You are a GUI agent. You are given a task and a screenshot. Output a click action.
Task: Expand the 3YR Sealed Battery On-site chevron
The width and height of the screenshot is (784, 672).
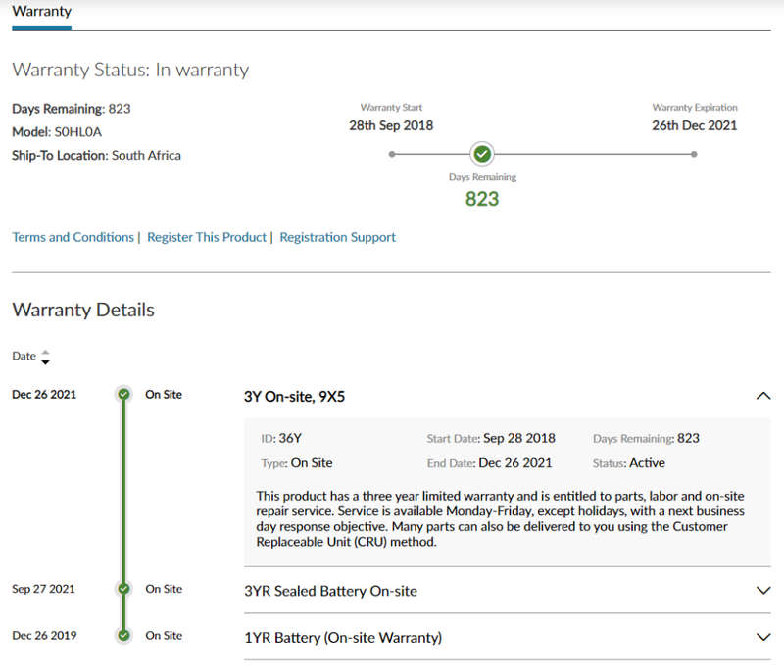click(763, 590)
